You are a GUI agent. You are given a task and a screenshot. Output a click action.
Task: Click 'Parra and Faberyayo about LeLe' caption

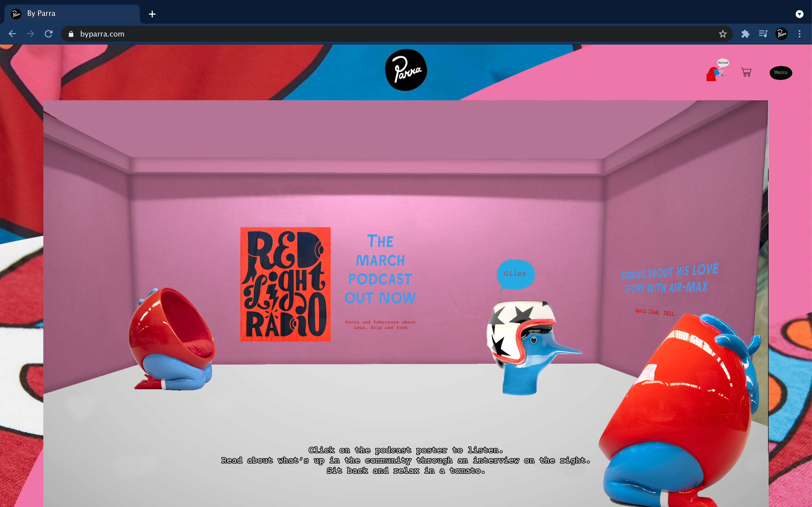tap(380, 325)
